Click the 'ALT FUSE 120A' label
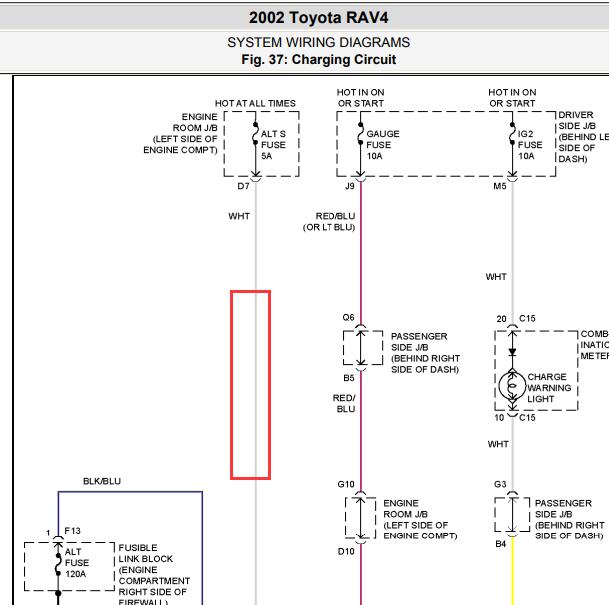This screenshot has height=605, width=609. click(x=77, y=563)
